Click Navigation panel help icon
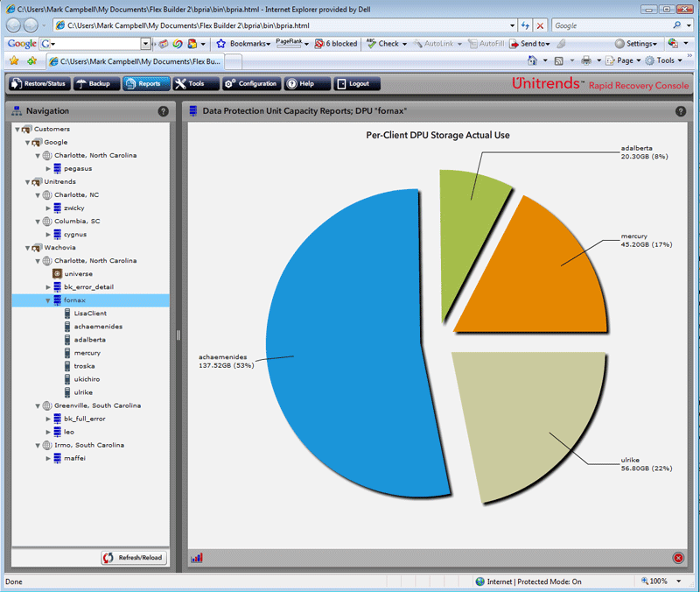Viewport: 700px width, 592px height. 163,111
